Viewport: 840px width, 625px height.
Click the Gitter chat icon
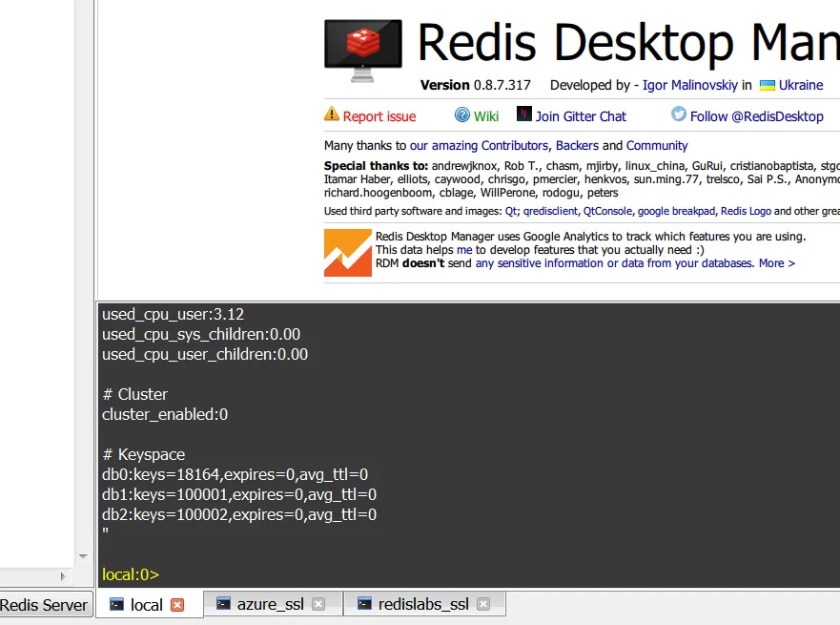[524, 114]
